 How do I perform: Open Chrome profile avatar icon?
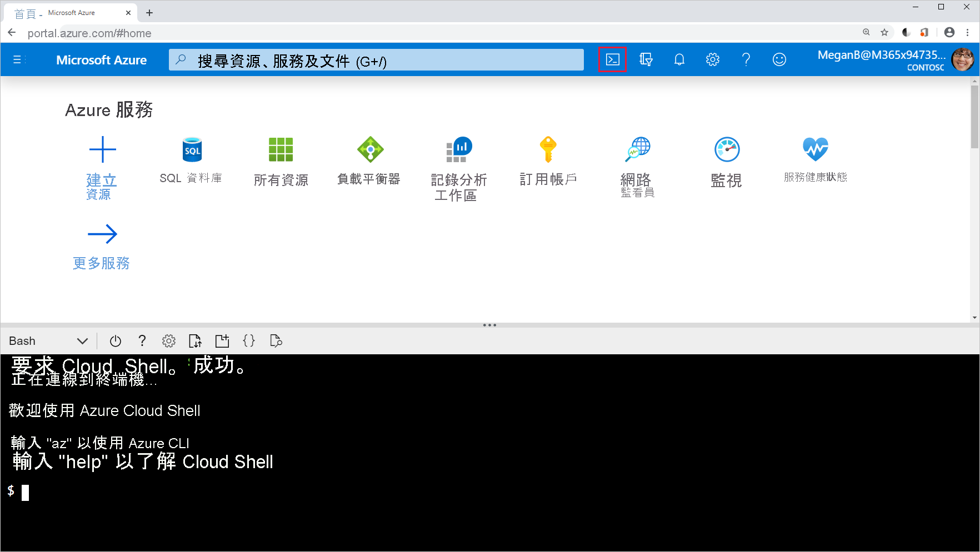pos(949,32)
